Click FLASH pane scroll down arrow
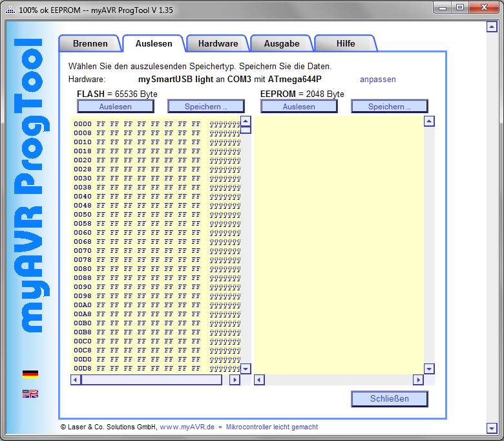The height and width of the screenshot is (441, 504). [x=246, y=369]
